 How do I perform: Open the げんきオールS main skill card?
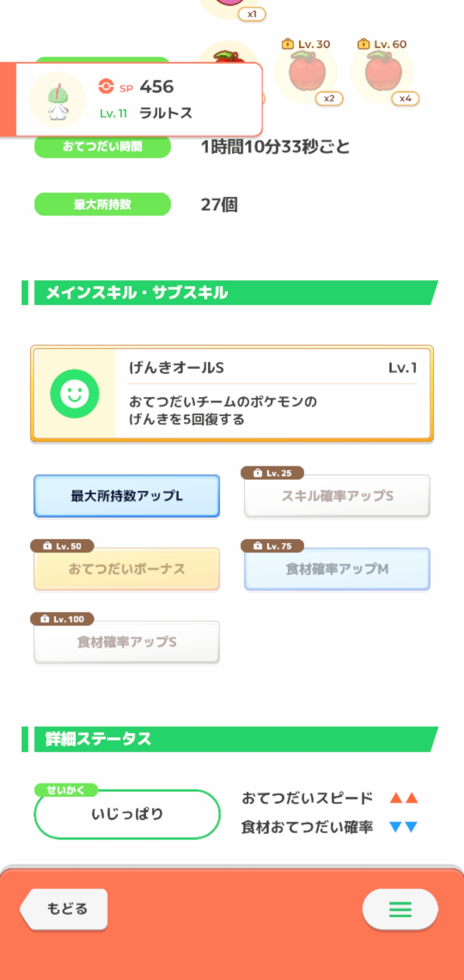point(232,393)
